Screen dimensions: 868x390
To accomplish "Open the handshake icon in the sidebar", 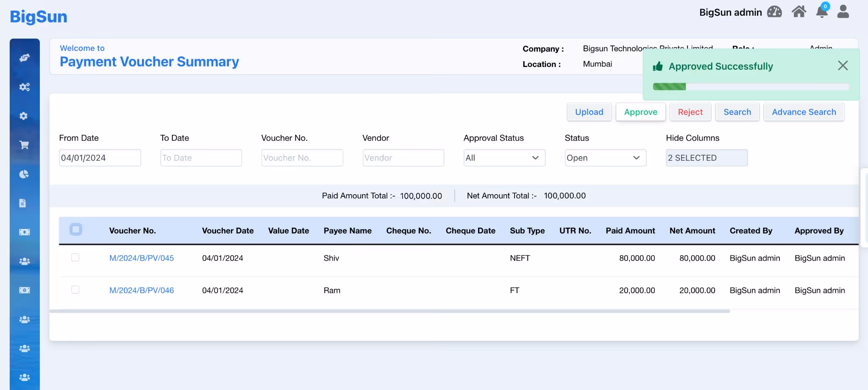I will (25, 58).
